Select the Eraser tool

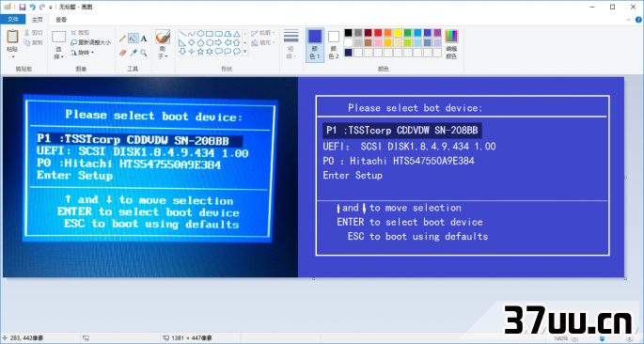point(122,53)
